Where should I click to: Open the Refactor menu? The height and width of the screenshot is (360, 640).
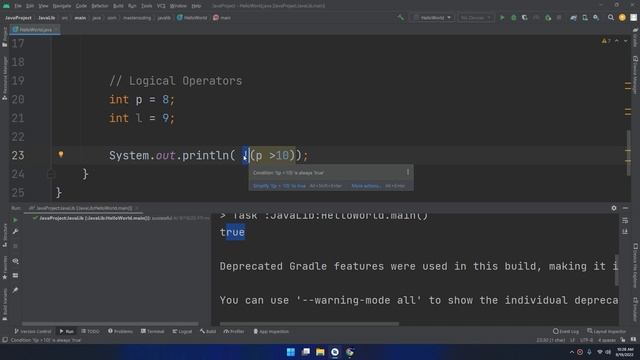point(100,6)
